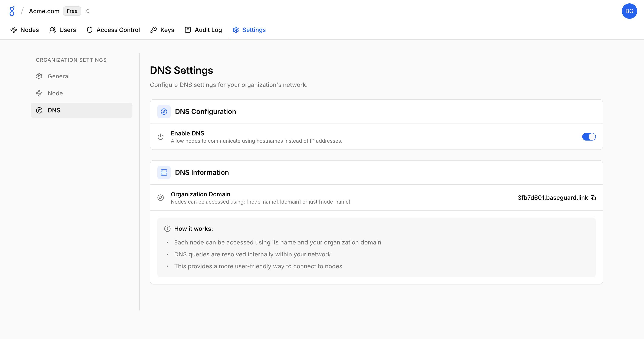
Task: Click the Free plan badge
Action: (72, 11)
